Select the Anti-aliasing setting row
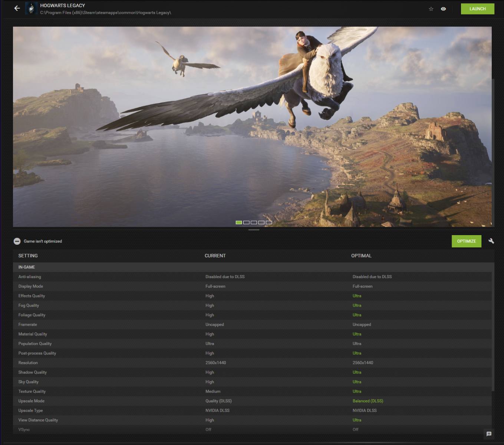 coord(252,277)
